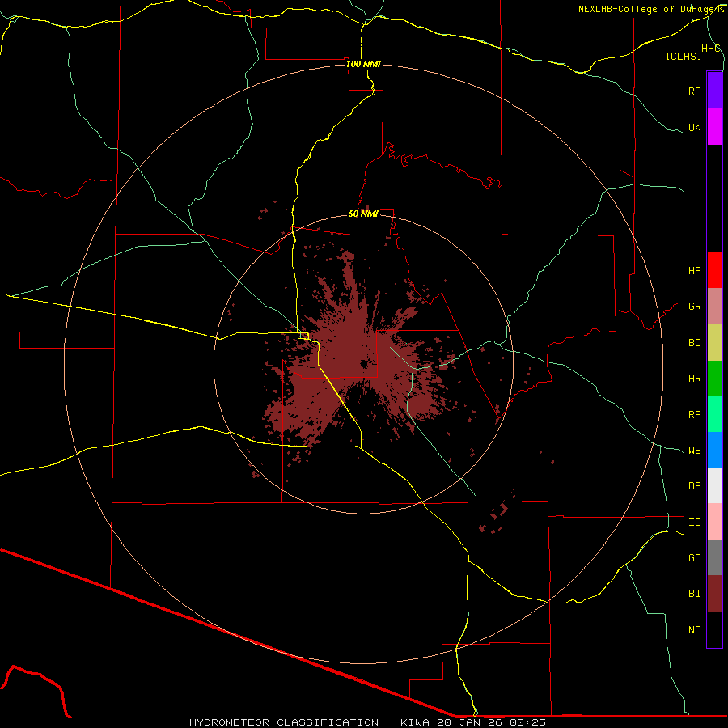Click the BD legend label
The height and width of the screenshot is (728, 728).
(x=695, y=343)
